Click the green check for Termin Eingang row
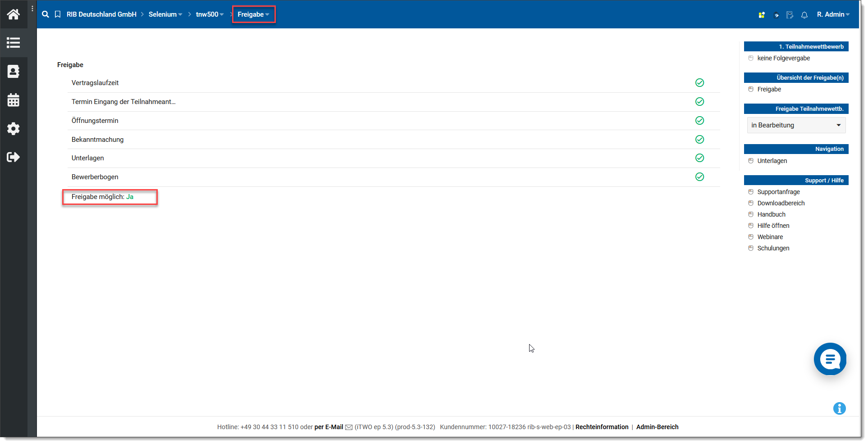Screen dimensions: 868x444 pyautogui.click(x=699, y=101)
